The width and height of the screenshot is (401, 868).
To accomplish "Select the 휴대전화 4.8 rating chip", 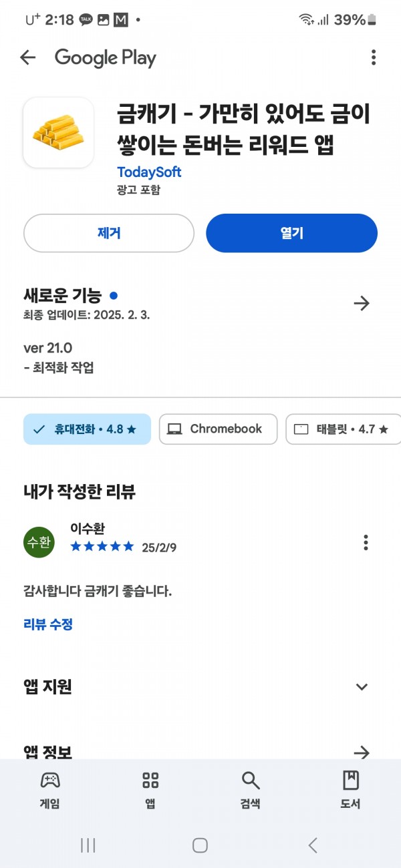I will coord(87,429).
